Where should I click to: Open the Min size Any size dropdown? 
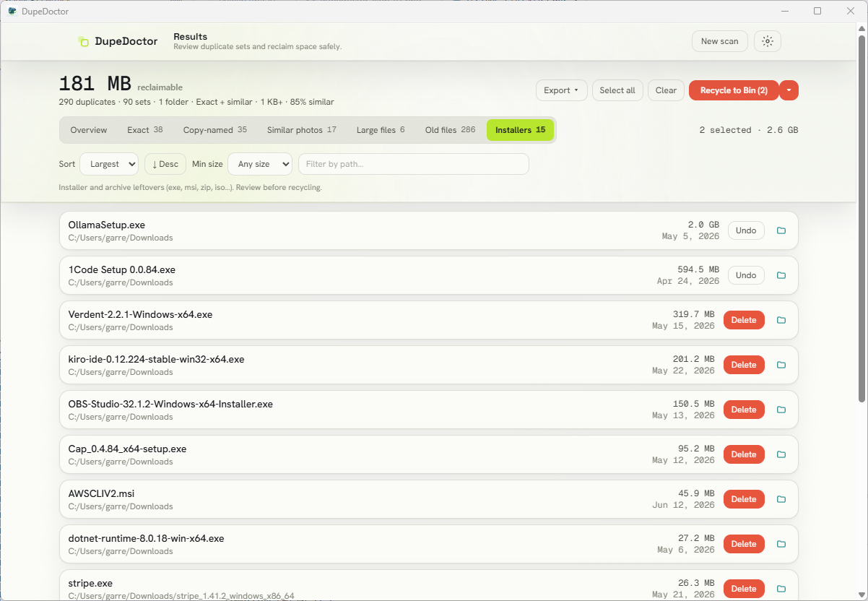point(260,164)
